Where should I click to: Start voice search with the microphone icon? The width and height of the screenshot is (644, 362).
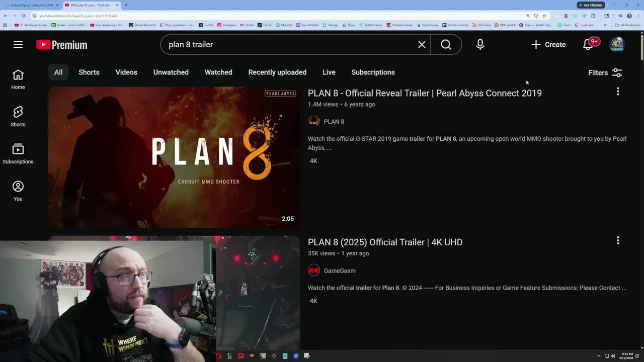click(x=480, y=45)
